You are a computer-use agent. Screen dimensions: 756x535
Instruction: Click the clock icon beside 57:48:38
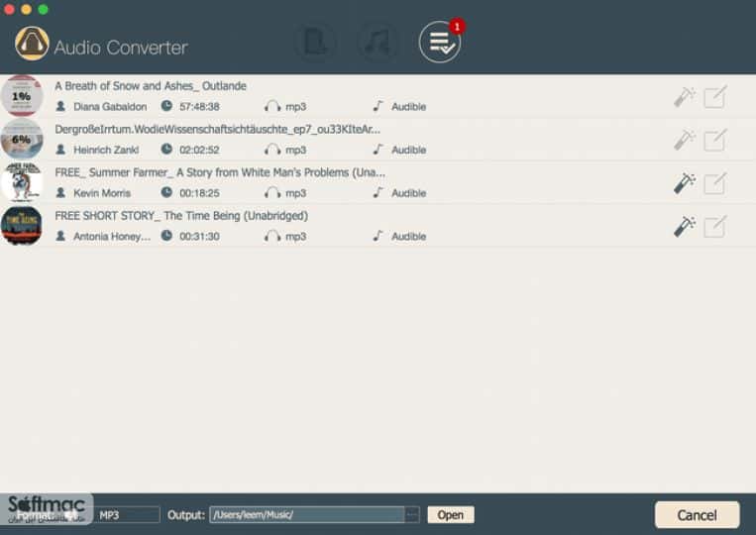(166, 106)
